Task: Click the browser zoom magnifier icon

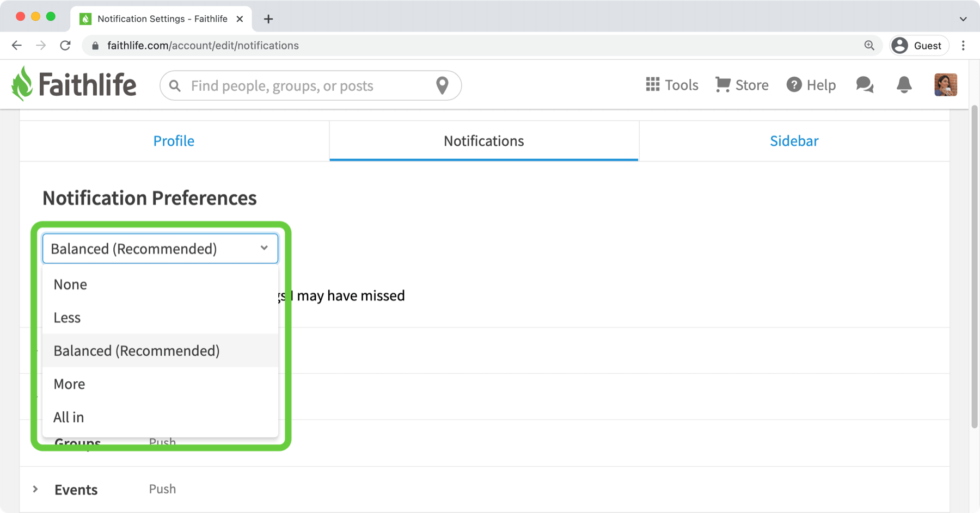Action: (x=869, y=46)
